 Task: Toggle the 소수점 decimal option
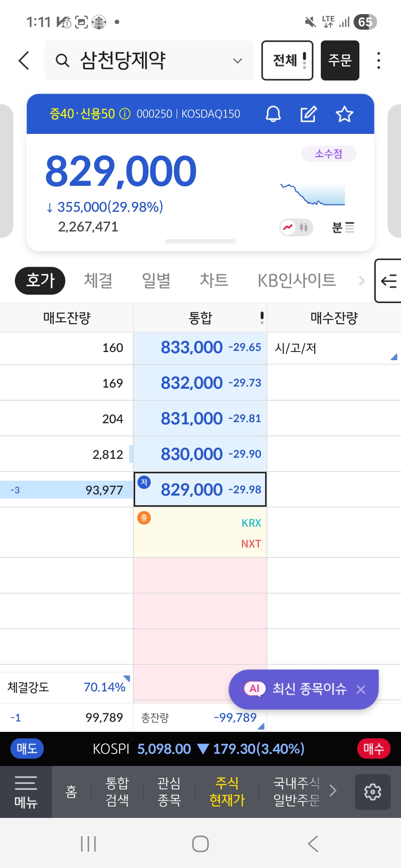point(329,154)
